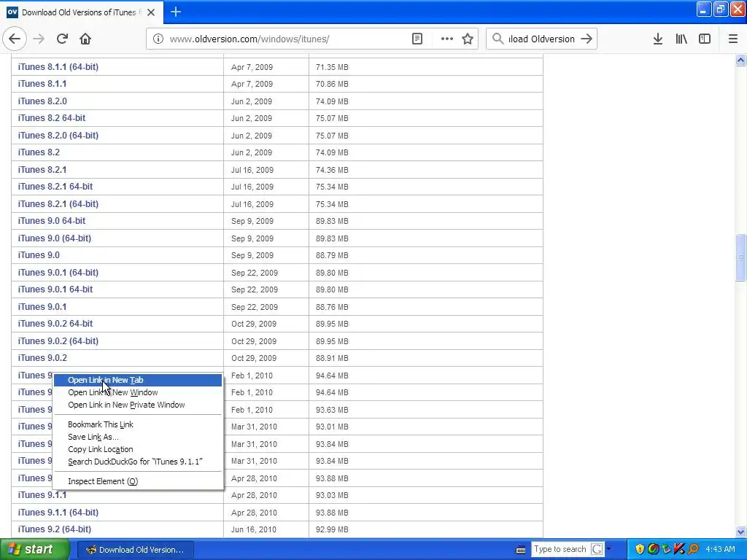Select Save Link As...
Screen dimensions: 747x560
coord(138,437)
